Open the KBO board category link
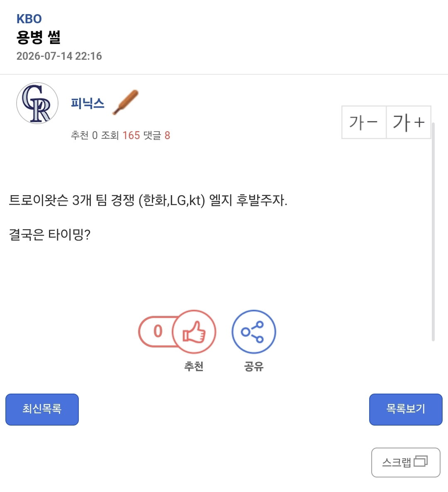Viewport: 448px width, 492px height. (29, 19)
